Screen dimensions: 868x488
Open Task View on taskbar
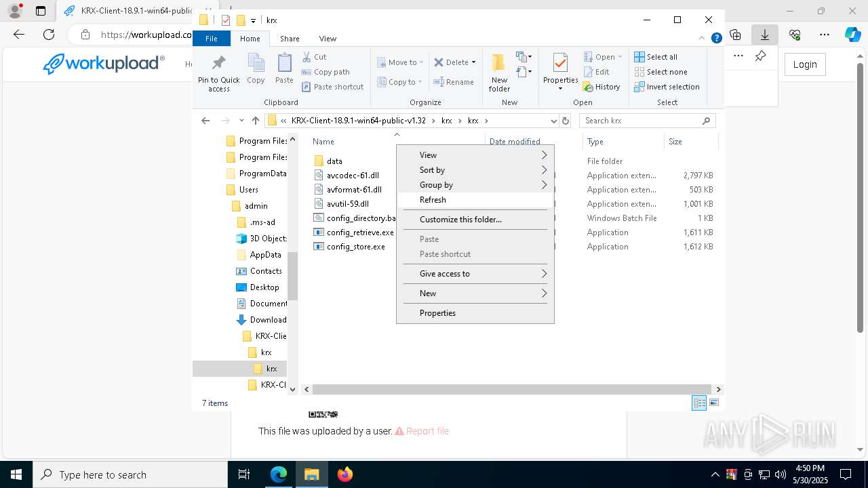click(244, 474)
